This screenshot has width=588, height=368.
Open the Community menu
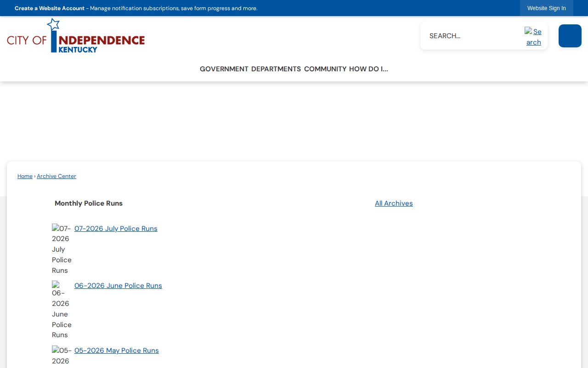pyautogui.click(x=325, y=69)
